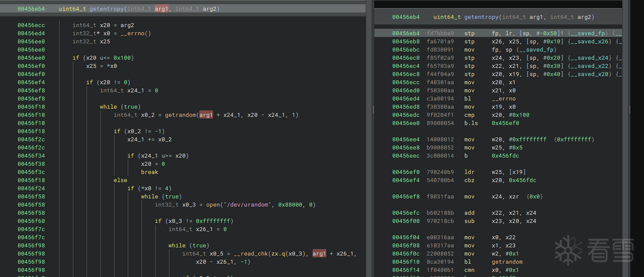Click getentropy name in disassembly pane header
The image size is (644, 277).
(x=481, y=17)
